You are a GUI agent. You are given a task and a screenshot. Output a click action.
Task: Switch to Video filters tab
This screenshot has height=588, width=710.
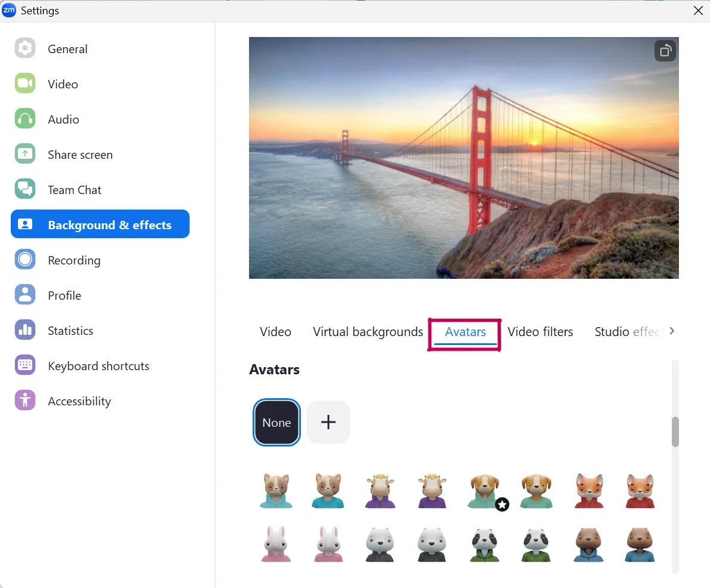point(540,332)
